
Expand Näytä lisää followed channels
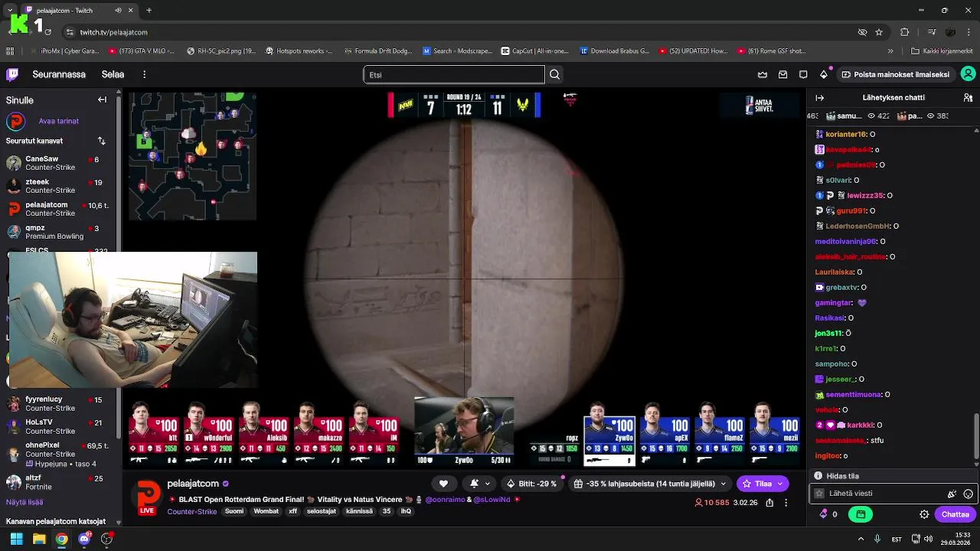click(x=24, y=502)
